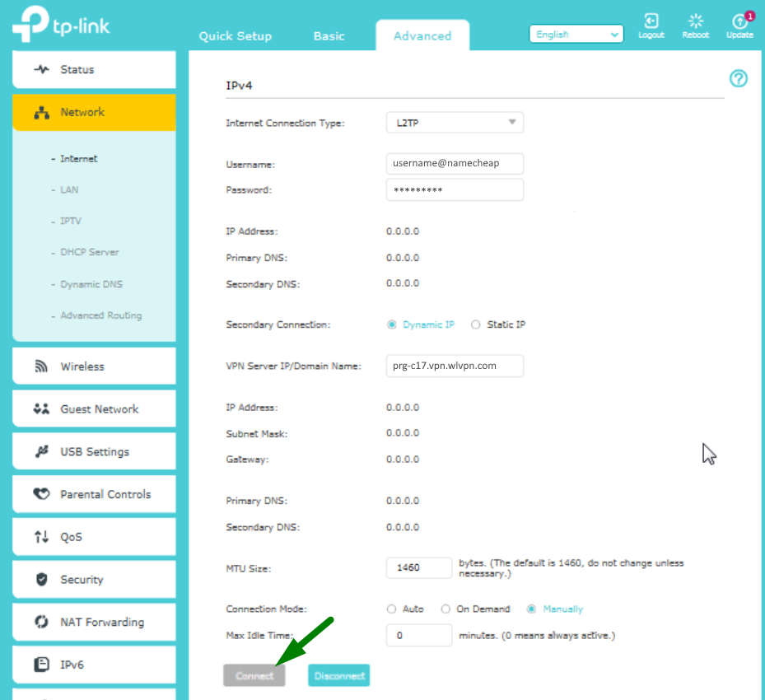This screenshot has width=765, height=700.
Task: Click the Username input field
Action: 455,163
